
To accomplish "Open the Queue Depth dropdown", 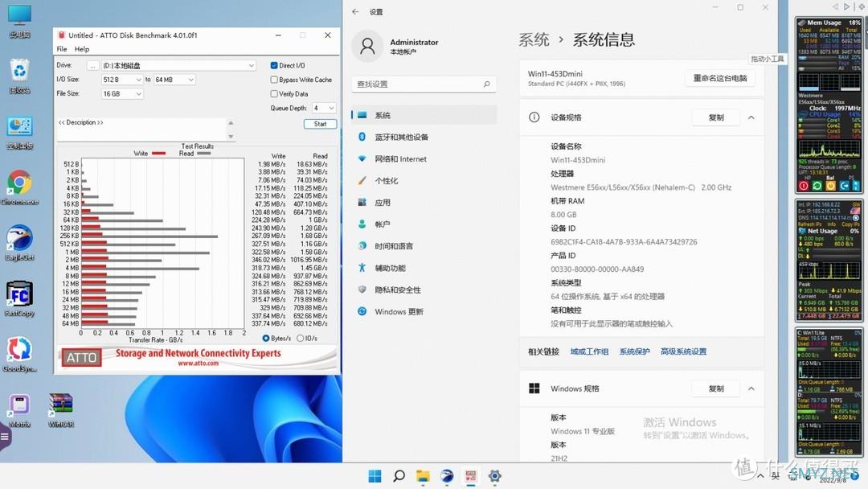I will pos(324,108).
